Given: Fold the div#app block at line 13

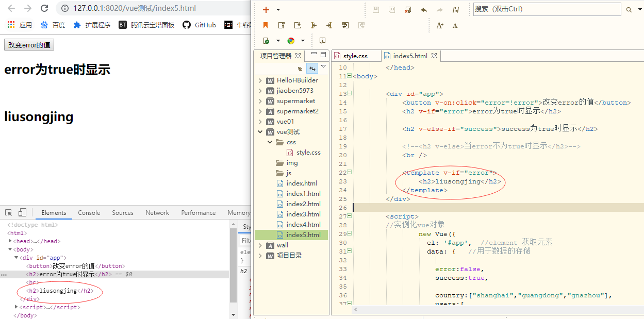Looking at the screenshot, I should [349, 93].
